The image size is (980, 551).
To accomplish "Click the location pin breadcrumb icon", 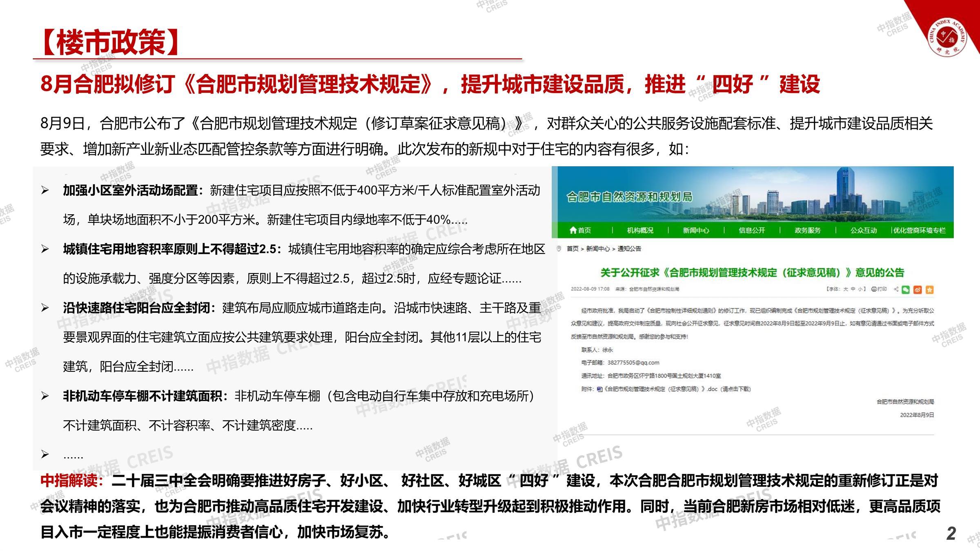I will pos(559,249).
